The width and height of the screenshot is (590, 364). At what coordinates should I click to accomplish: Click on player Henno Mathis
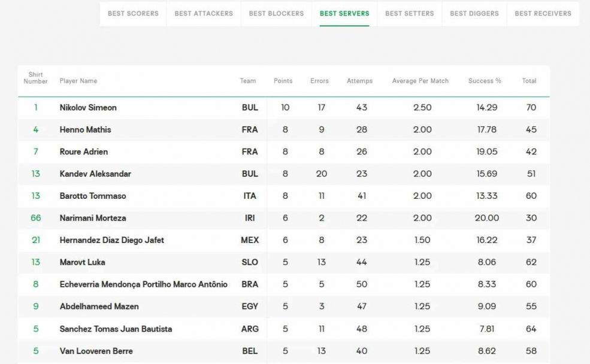coord(85,130)
